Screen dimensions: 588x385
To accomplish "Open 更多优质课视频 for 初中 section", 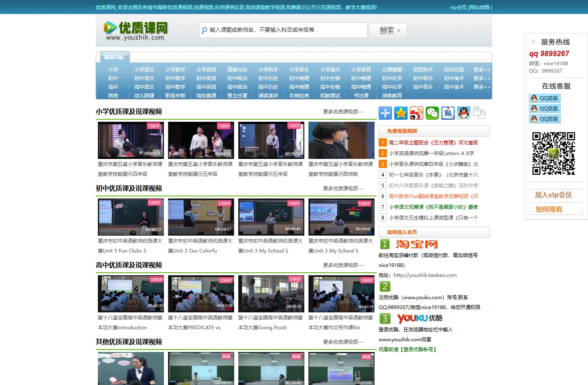I will point(343,189).
